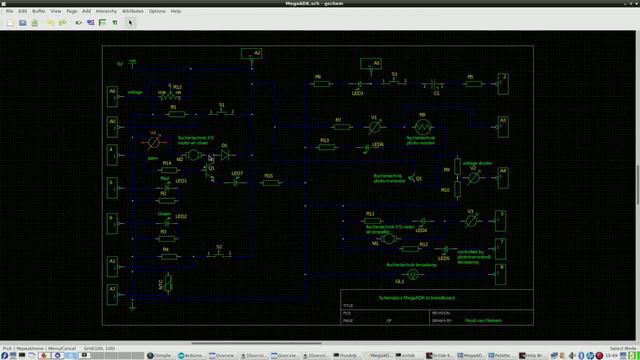
Task: Open the Edit menu
Action: click(22, 11)
